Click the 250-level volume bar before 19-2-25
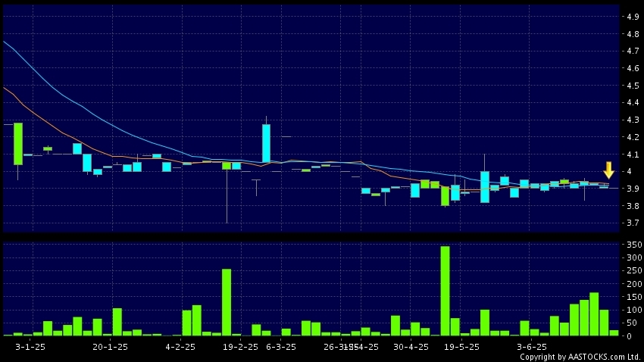Screen dimensions: 644x362 point(227,302)
